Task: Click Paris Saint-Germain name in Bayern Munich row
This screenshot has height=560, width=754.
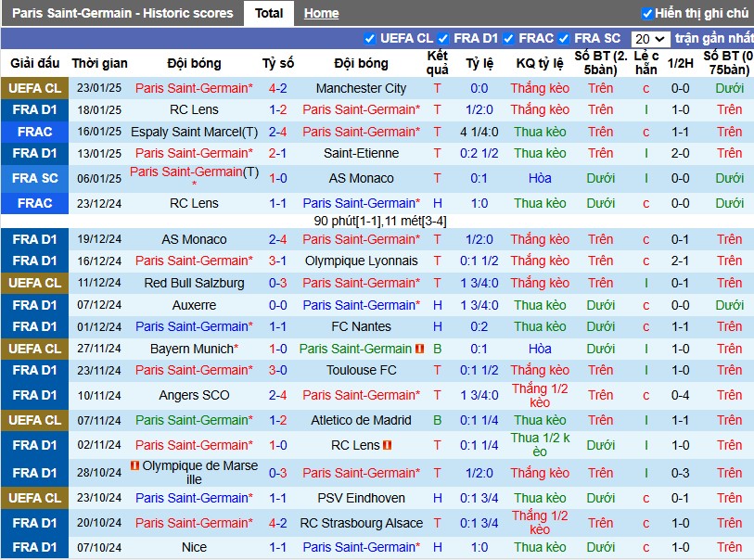Action: 355,349
